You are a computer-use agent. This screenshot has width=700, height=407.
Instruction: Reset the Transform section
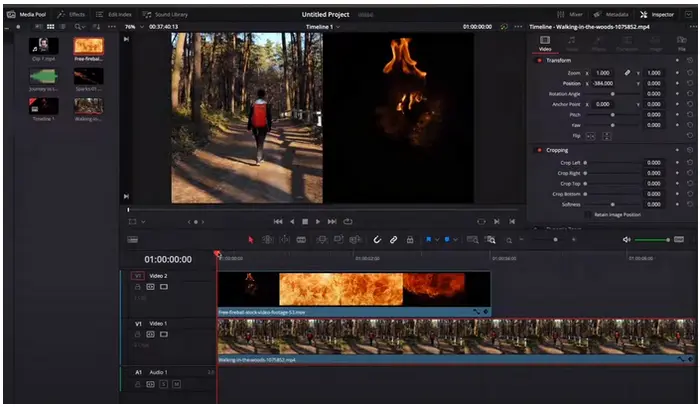(690, 60)
